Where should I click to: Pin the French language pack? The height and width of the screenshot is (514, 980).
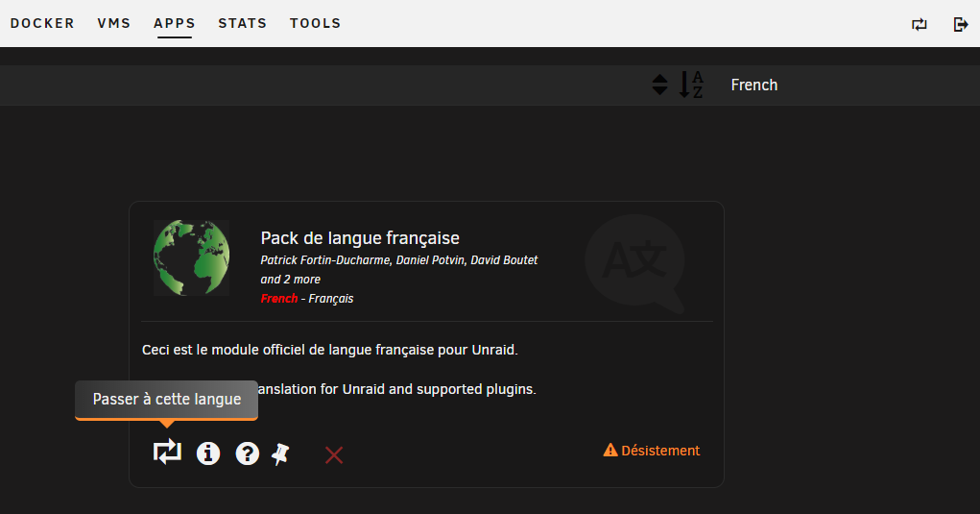pyautogui.click(x=280, y=454)
